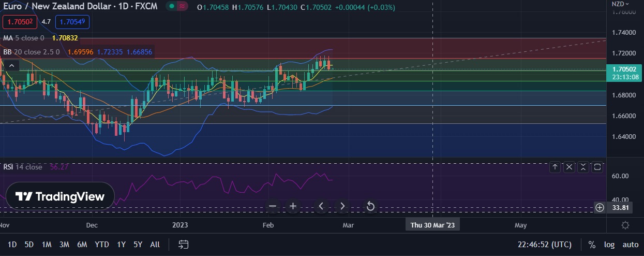Zoom out the chart with minus button
This screenshot has width=644, height=256.
coord(273,206)
